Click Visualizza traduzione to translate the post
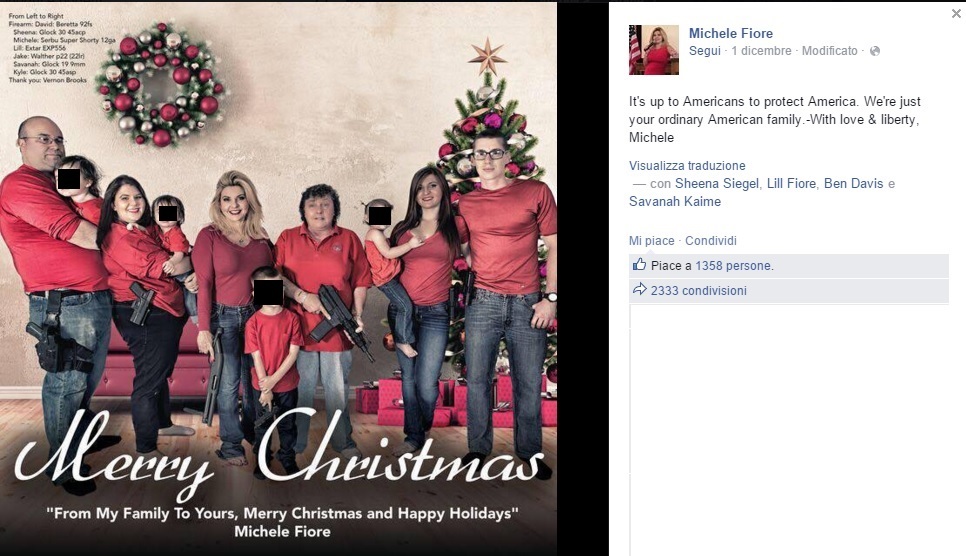 point(687,165)
